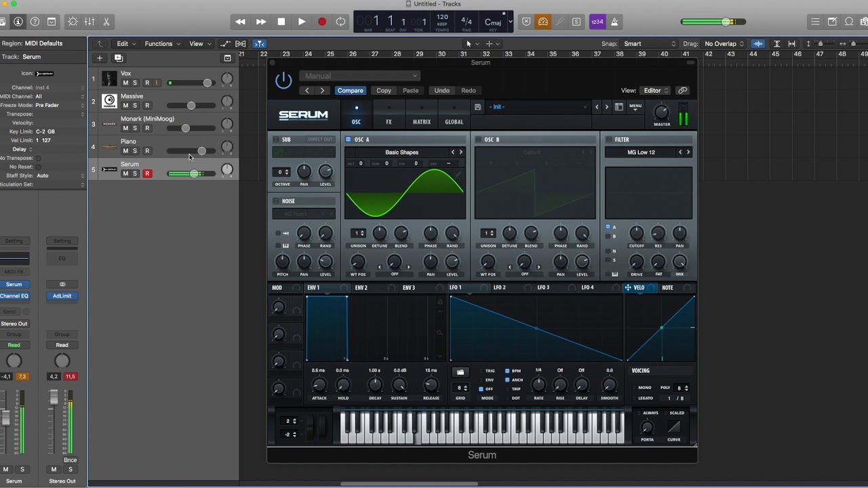The image size is (868, 488).
Task: Open the tracks area View menu
Action: tap(199, 44)
